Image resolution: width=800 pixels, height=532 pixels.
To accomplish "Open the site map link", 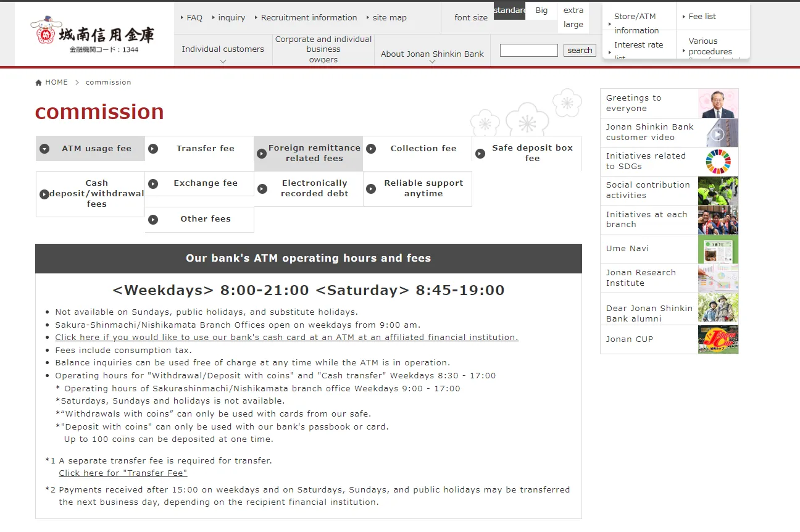I will [x=390, y=18].
